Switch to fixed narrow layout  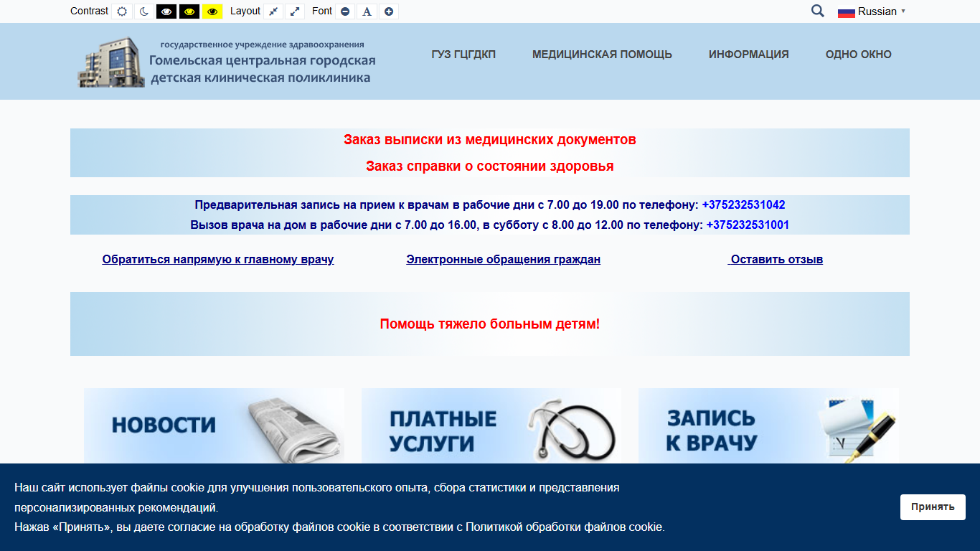tap(273, 11)
